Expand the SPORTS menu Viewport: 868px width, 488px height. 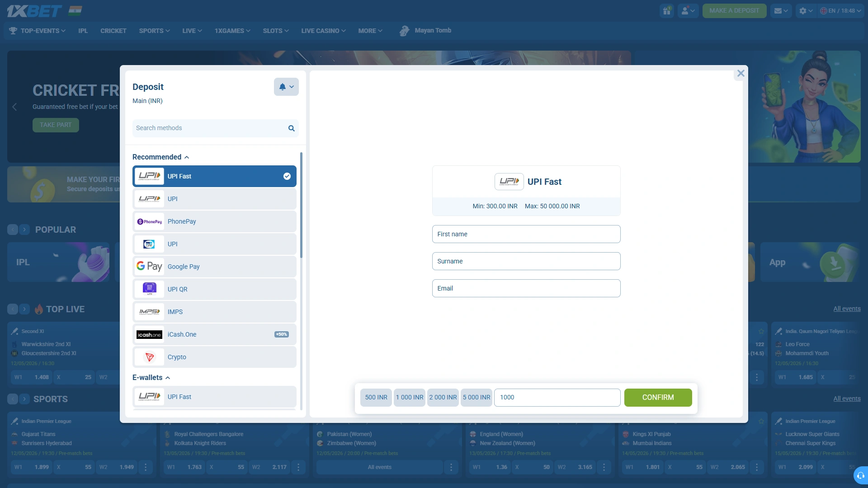(x=155, y=31)
